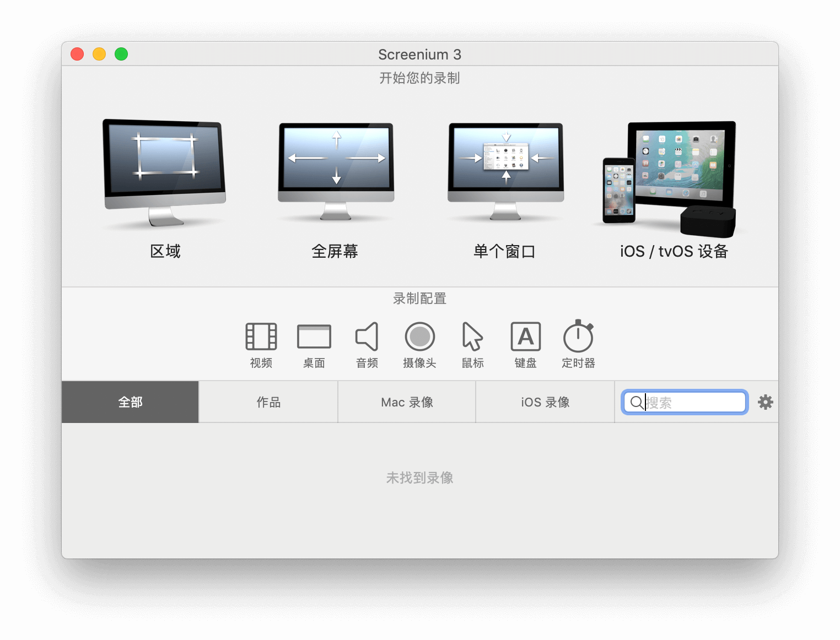Minimize the Screenium 3 window

99,54
